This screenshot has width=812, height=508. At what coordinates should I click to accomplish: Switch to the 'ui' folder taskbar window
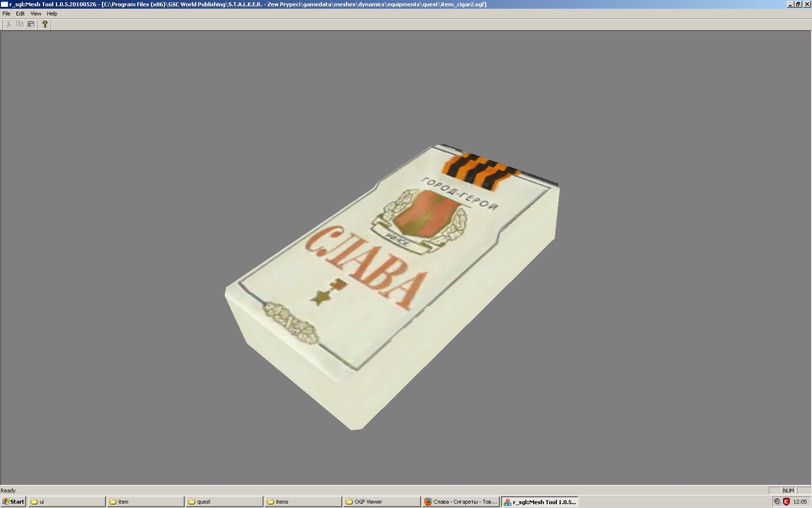point(67,502)
